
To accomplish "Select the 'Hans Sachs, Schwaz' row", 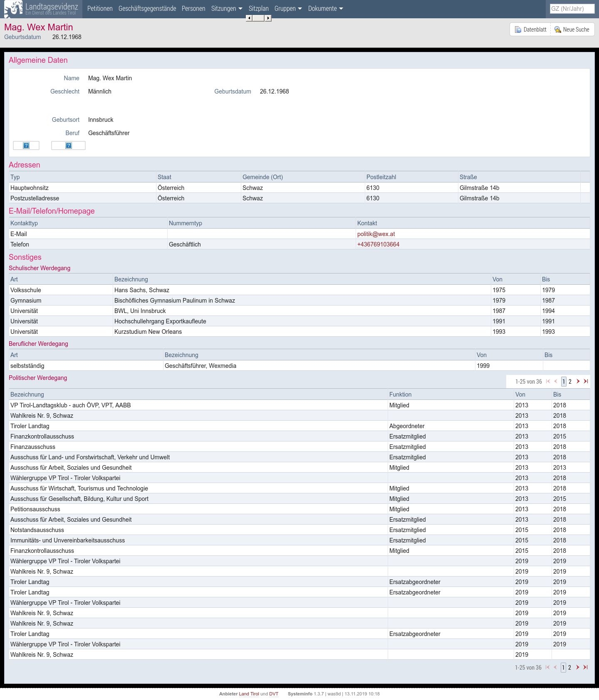I will [299, 290].
